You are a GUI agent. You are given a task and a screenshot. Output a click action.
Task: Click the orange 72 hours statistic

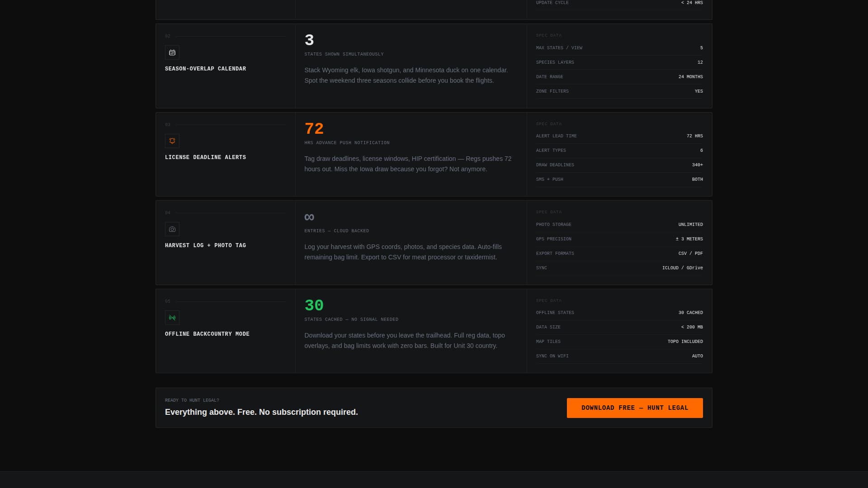pos(314,129)
